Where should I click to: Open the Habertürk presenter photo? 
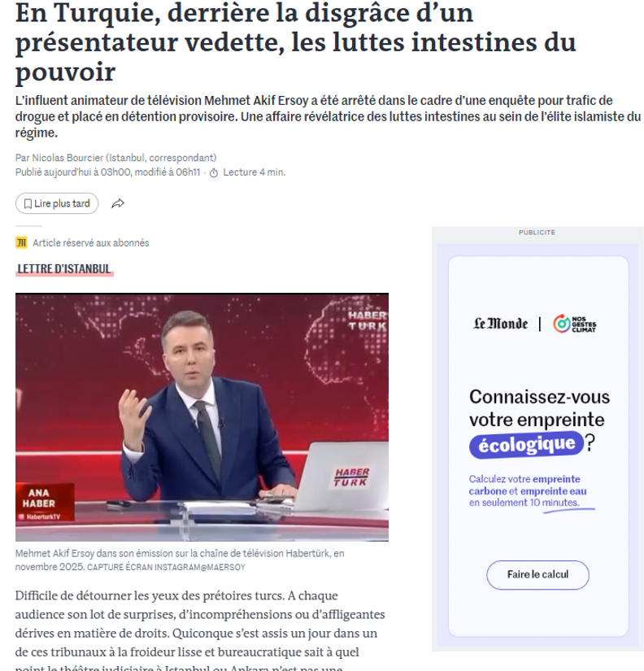(x=202, y=417)
